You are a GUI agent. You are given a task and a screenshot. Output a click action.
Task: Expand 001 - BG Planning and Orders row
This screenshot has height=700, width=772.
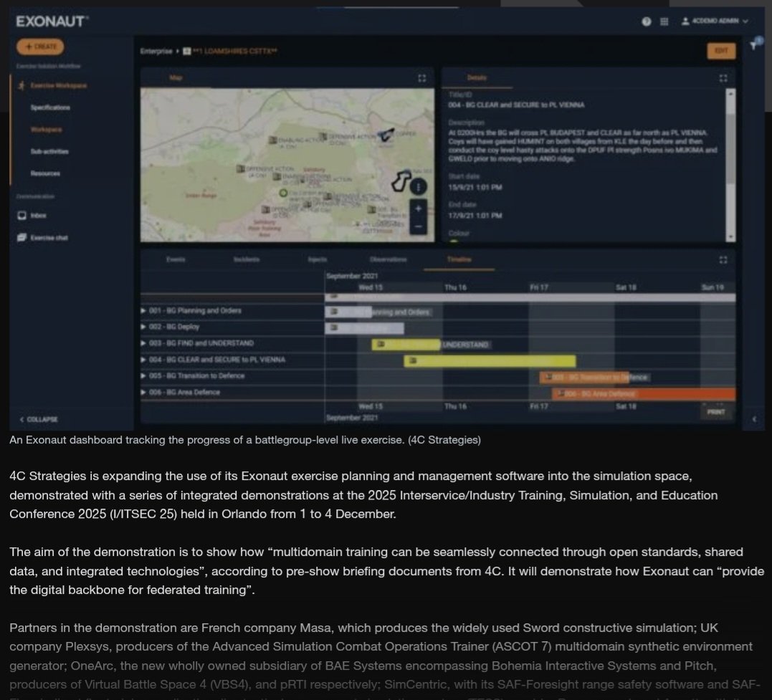(x=143, y=311)
